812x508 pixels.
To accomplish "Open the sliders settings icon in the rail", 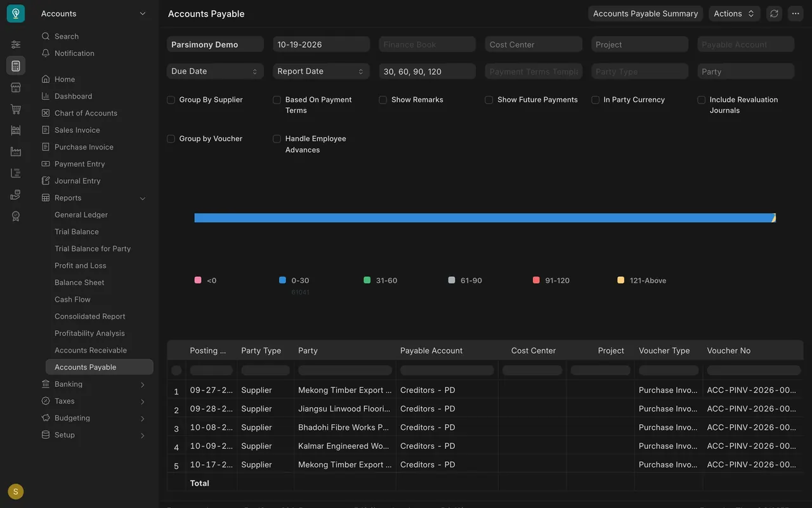I will click(16, 44).
